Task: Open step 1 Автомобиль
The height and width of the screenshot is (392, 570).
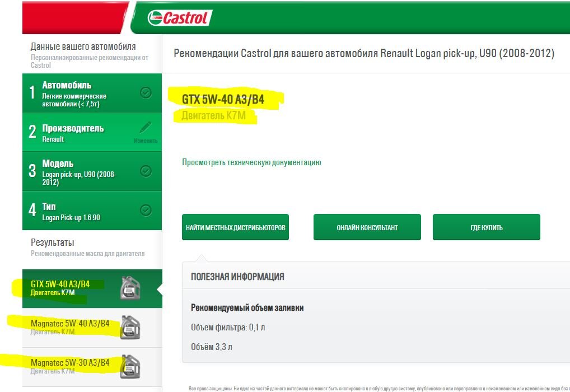Action: (92, 93)
